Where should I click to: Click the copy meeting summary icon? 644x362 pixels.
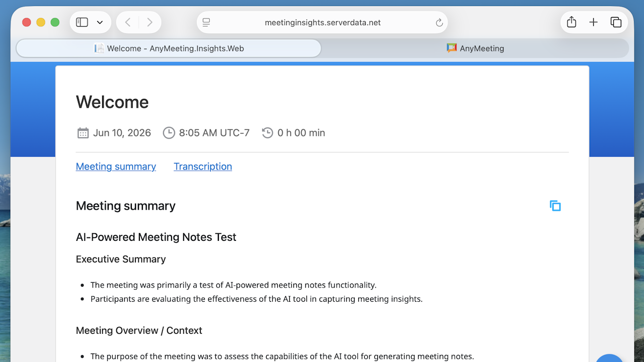555,206
